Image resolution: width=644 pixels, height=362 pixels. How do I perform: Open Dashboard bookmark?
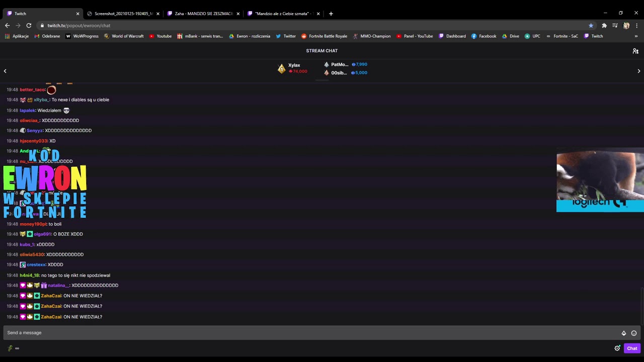point(452,36)
